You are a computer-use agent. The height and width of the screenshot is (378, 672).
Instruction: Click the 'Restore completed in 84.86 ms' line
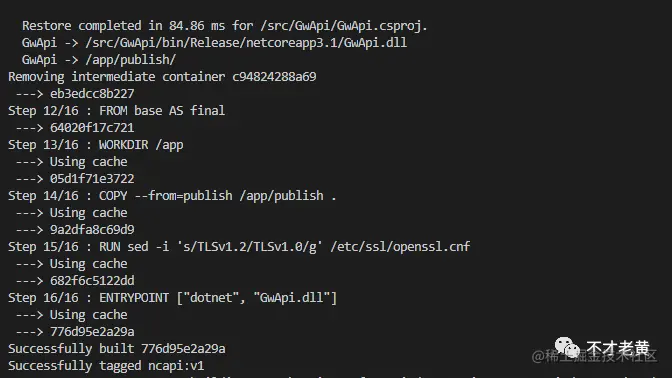pyautogui.click(x=225, y=26)
